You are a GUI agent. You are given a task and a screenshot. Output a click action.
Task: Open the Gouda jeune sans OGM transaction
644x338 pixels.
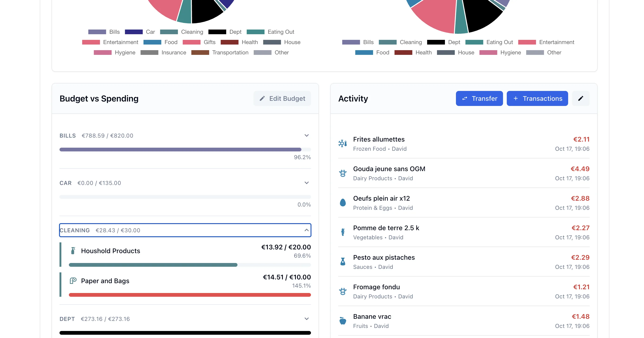[x=464, y=173]
